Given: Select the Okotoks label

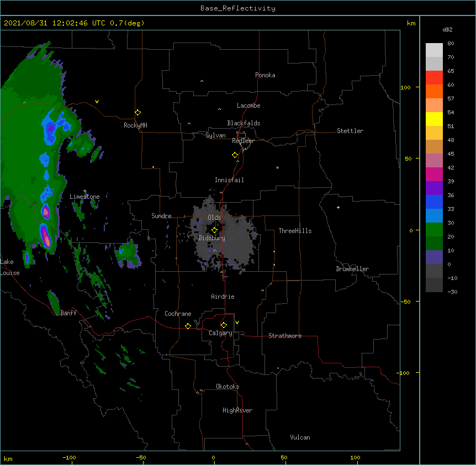Looking at the screenshot, I should pyautogui.click(x=228, y=387).
